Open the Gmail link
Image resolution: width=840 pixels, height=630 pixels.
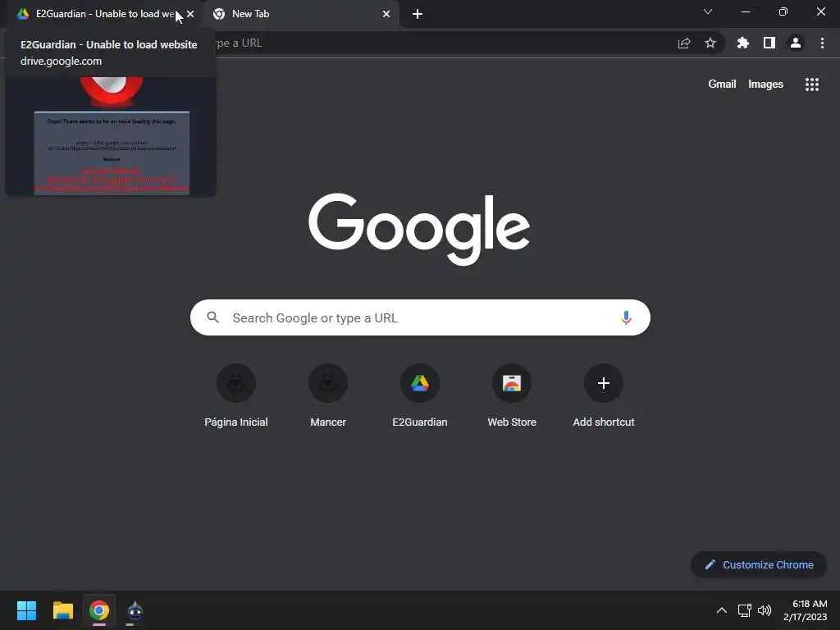click(722, 84)
